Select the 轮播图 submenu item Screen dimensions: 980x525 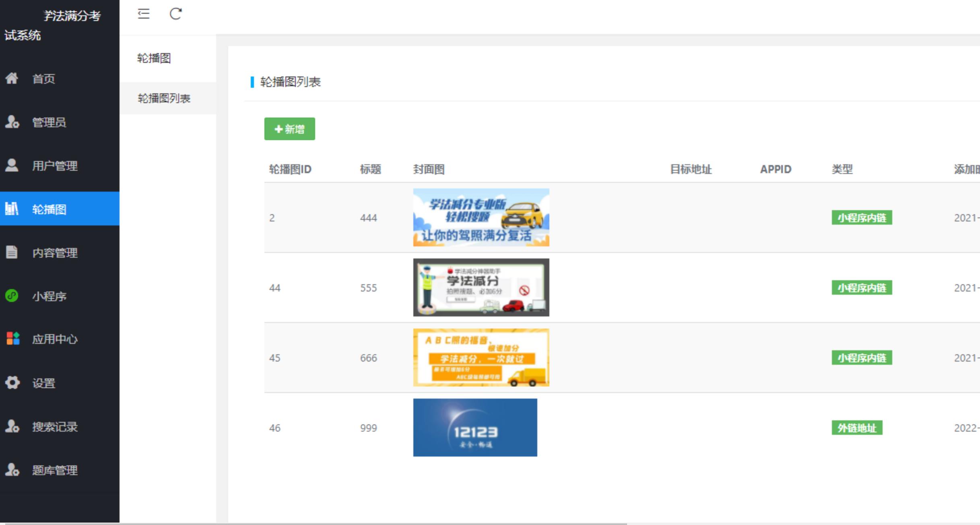[153, 58]
